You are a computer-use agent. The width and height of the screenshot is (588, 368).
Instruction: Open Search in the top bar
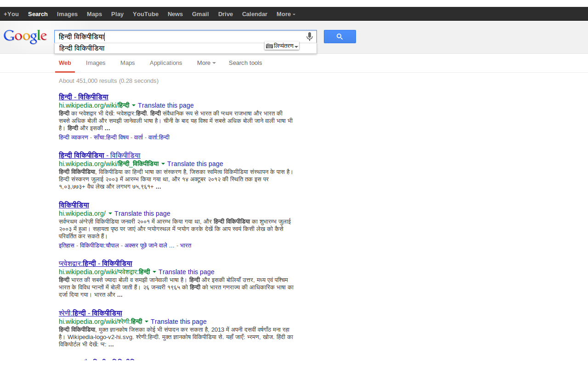coord(38,14)
